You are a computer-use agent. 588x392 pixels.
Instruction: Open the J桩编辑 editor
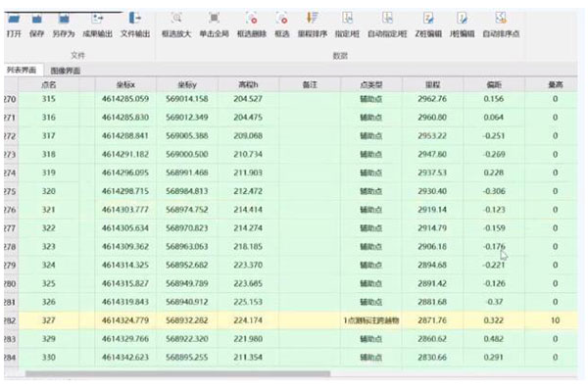(x=461, y=23)
